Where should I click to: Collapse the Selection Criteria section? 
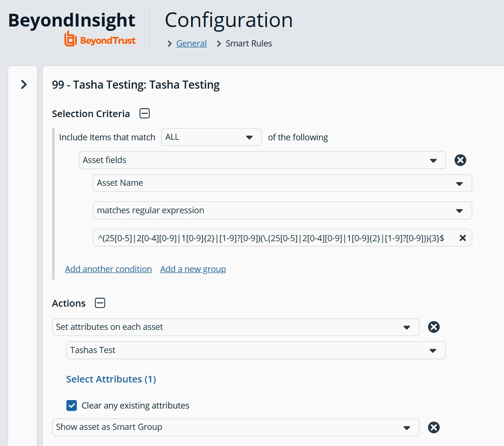(x=145, y=114)
